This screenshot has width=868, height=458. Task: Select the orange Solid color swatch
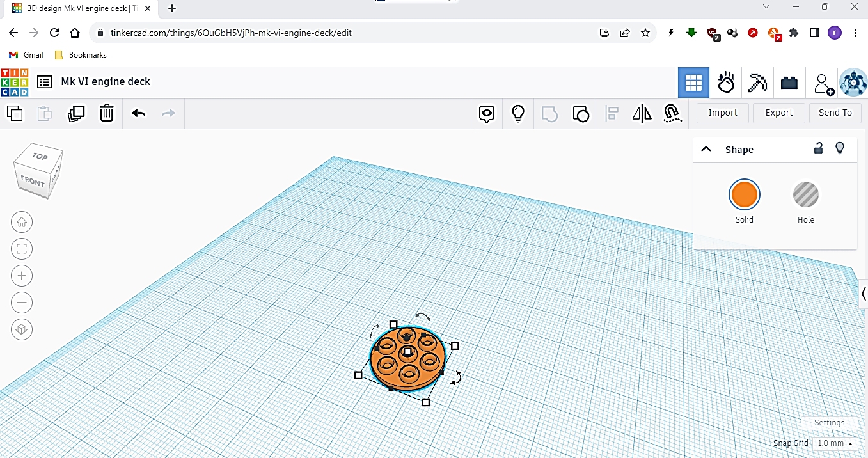pos(745,194)
